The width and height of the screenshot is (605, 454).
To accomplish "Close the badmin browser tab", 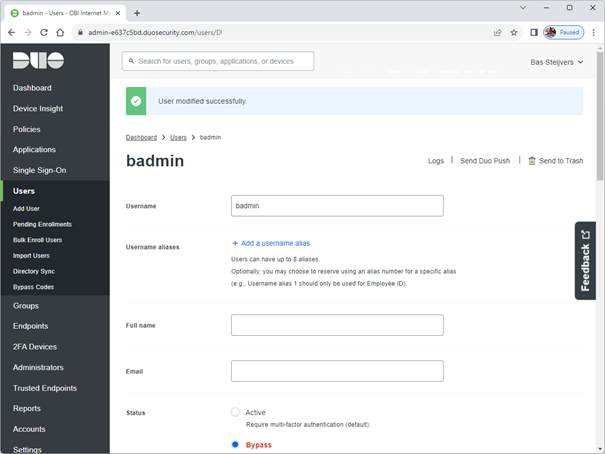I will 118,13.
